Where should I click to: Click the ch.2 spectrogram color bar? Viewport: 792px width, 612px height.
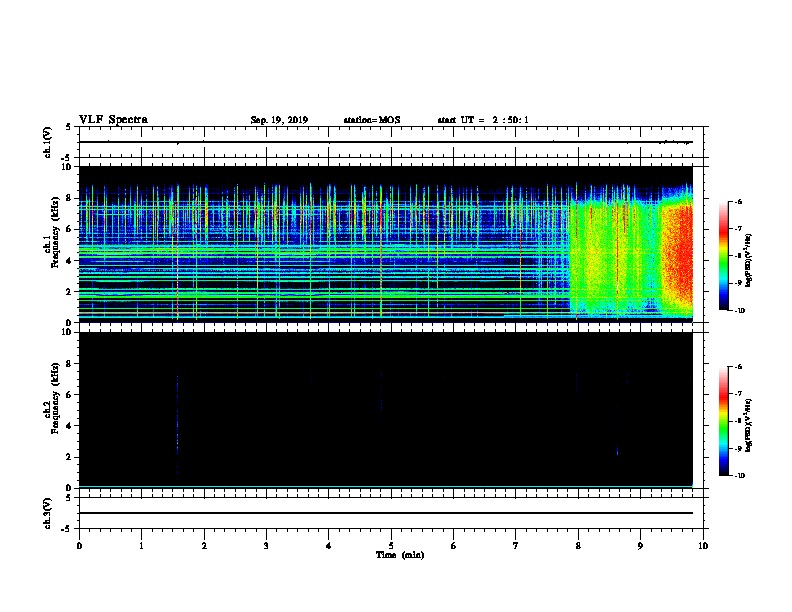tap(723, 421)
